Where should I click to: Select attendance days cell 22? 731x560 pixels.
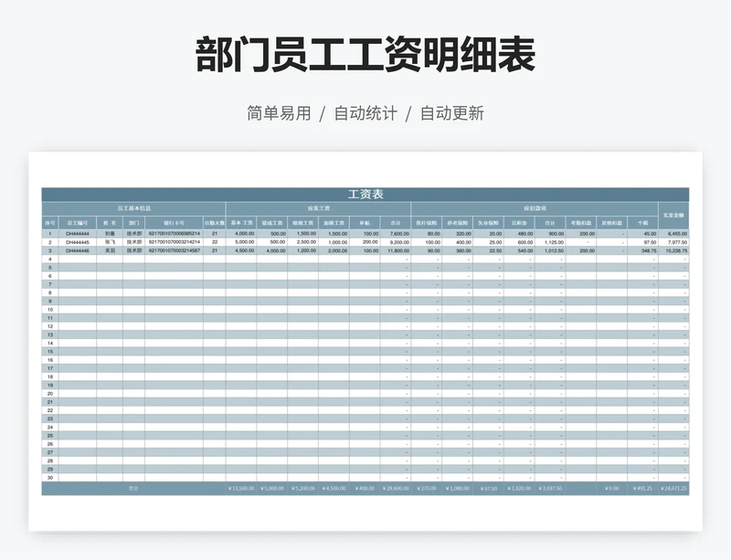click(215, 242)
